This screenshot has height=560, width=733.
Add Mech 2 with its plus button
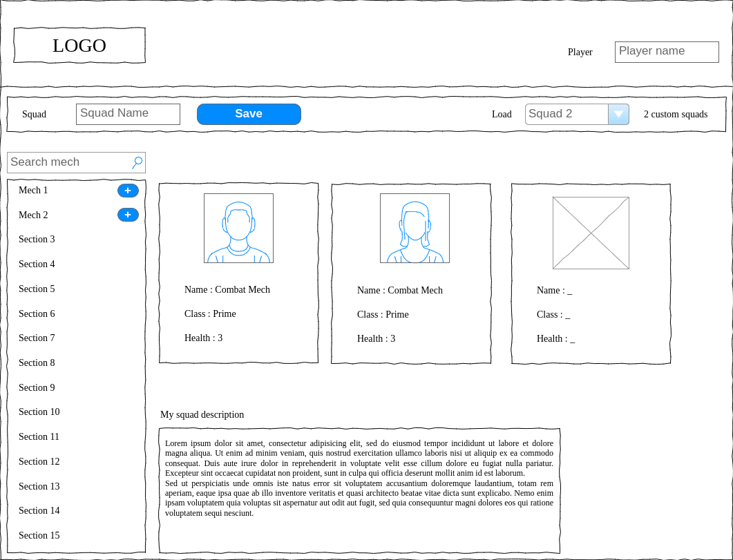point(128,215)
